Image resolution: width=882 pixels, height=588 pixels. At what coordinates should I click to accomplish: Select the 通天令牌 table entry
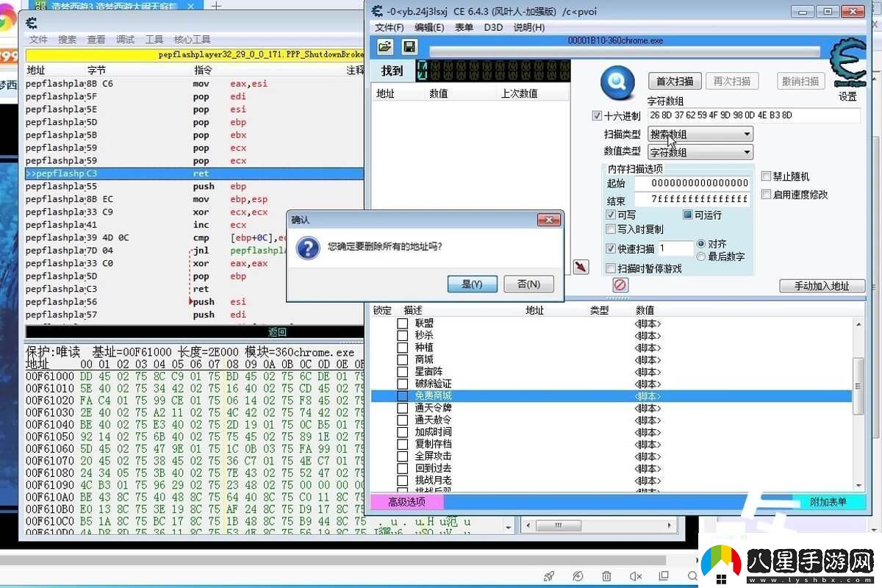pos(434,408)
